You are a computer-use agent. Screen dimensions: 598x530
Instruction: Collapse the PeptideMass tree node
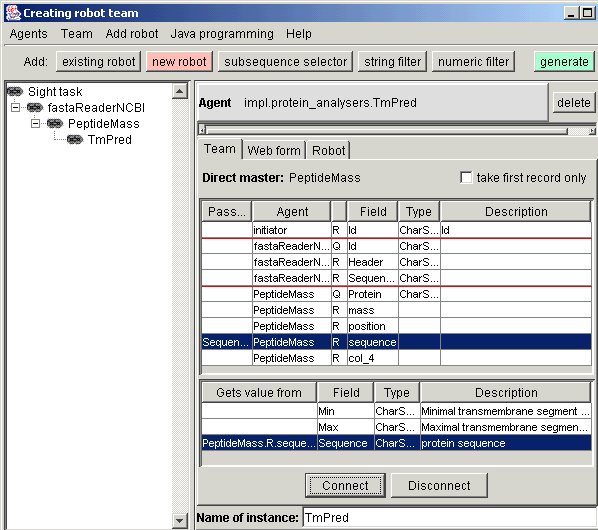coord(35,124)
